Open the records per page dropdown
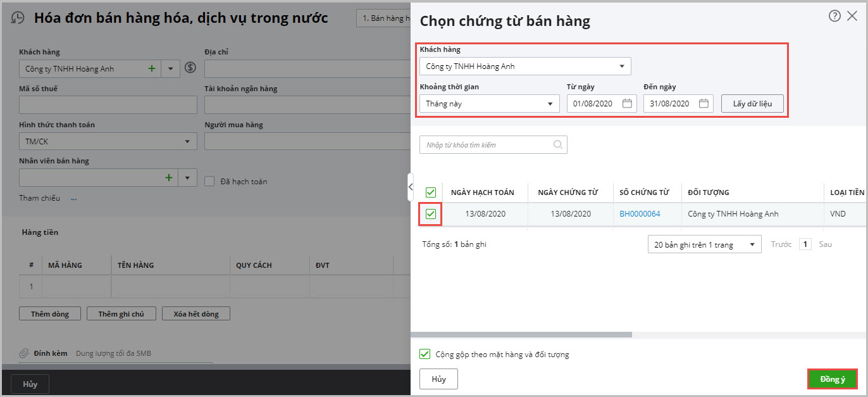 tap(752, 244)
